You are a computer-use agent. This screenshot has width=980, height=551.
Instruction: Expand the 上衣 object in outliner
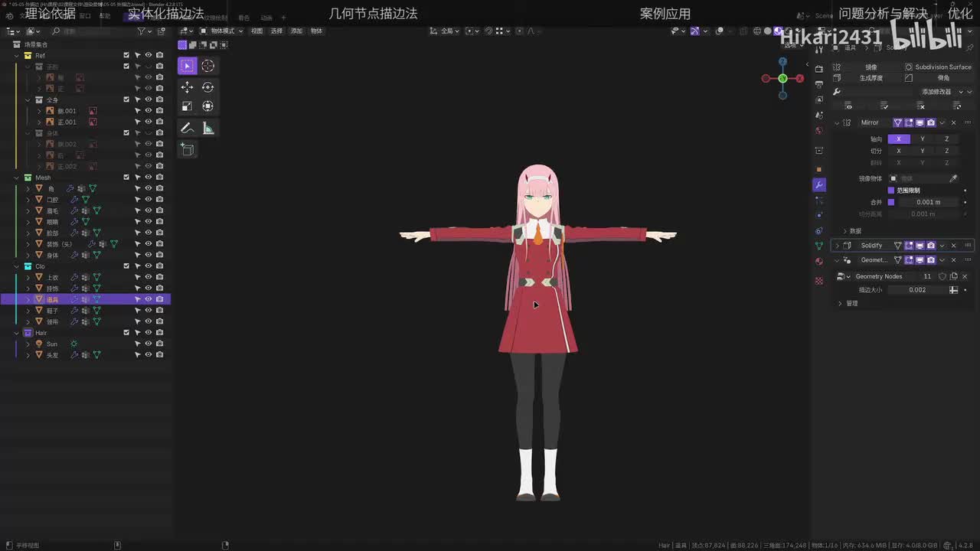[x=28, y=278]
